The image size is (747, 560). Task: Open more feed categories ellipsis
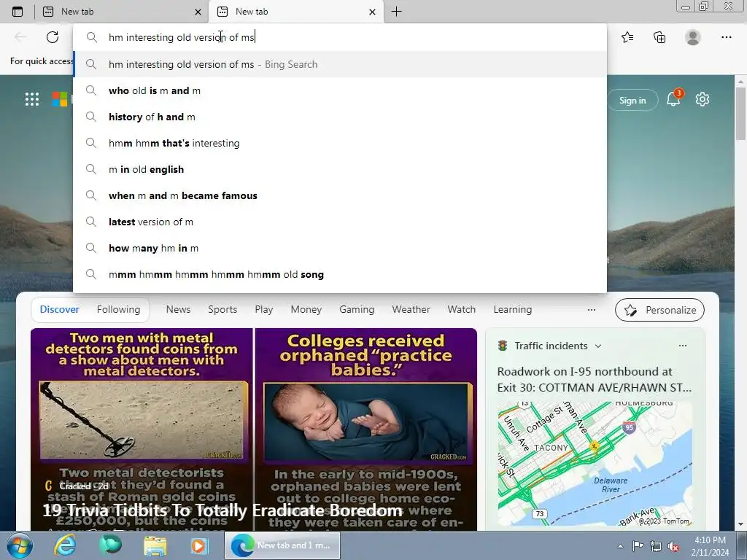[591, 309]
